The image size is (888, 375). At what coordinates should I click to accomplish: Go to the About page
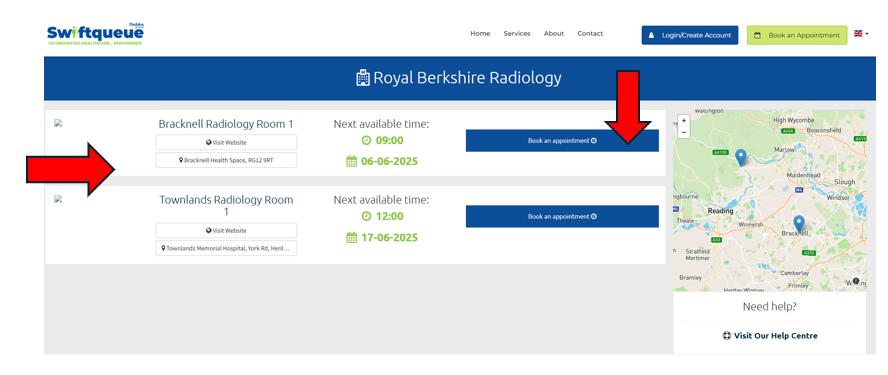[553, 33]
